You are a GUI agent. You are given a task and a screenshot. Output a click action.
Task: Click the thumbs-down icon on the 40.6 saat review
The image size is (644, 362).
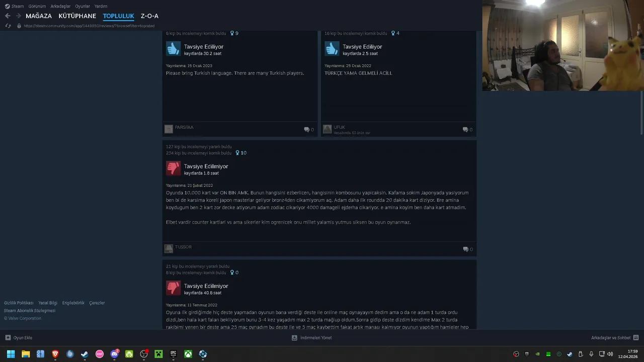click(x=173, y=288)
